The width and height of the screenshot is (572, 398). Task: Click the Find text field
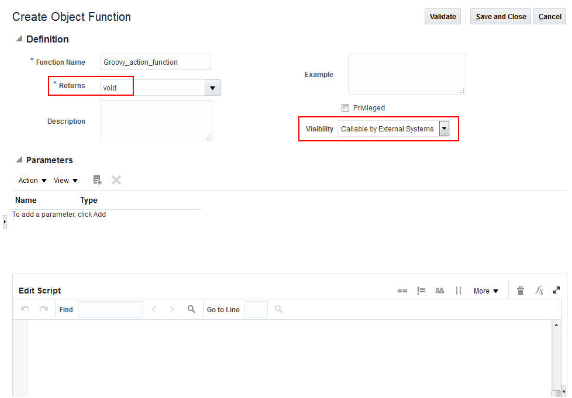tap(110, 309)
